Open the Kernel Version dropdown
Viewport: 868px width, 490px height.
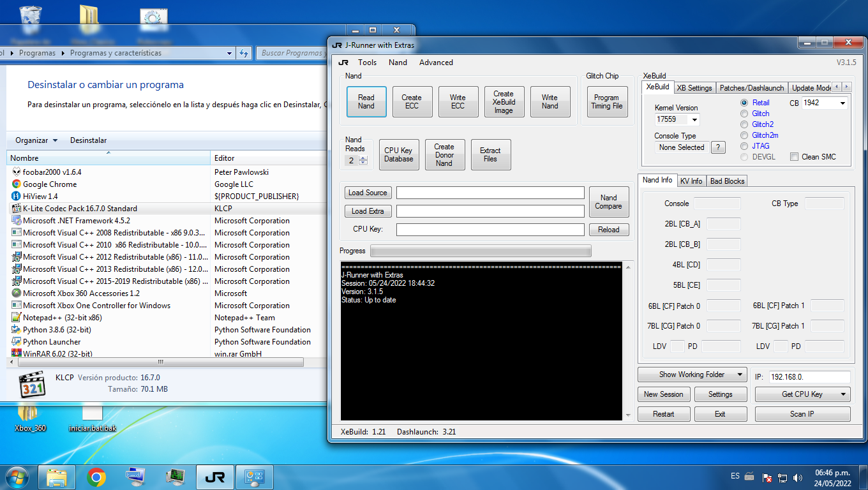click(x=694, y=119)
